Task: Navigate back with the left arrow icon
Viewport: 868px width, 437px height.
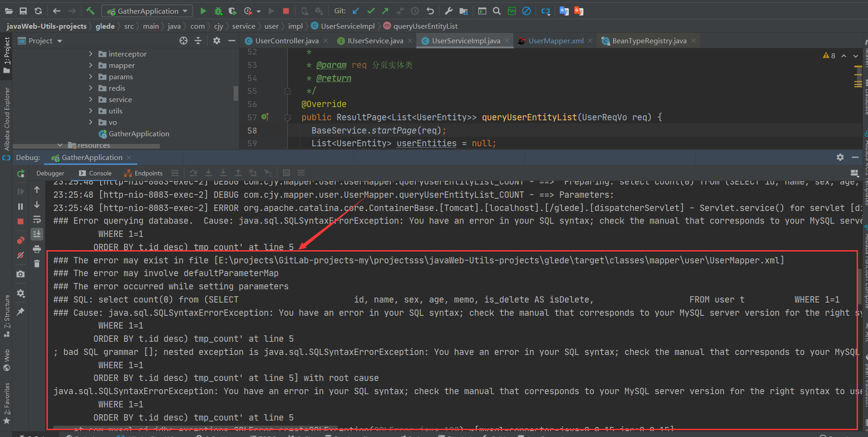Action: pyautogui.click(x=56, y=11)
